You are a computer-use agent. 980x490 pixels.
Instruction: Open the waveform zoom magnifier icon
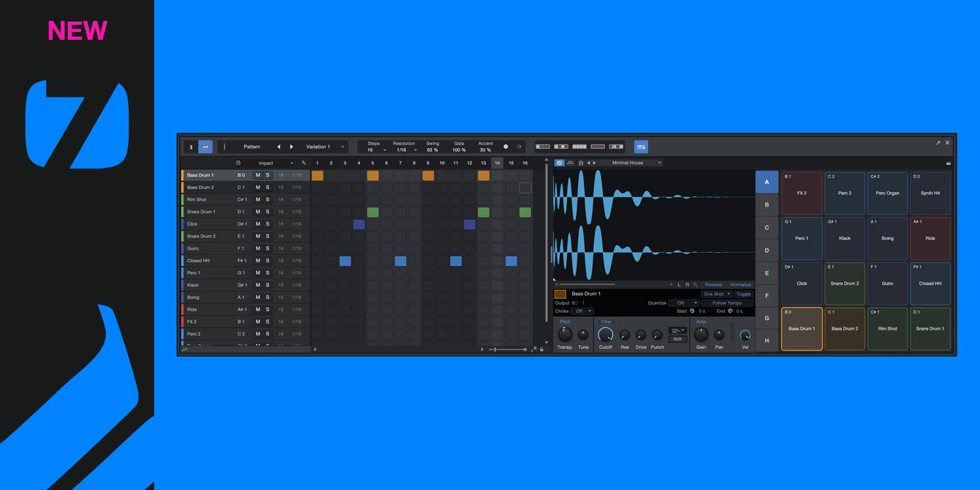[x=696, y=285]
